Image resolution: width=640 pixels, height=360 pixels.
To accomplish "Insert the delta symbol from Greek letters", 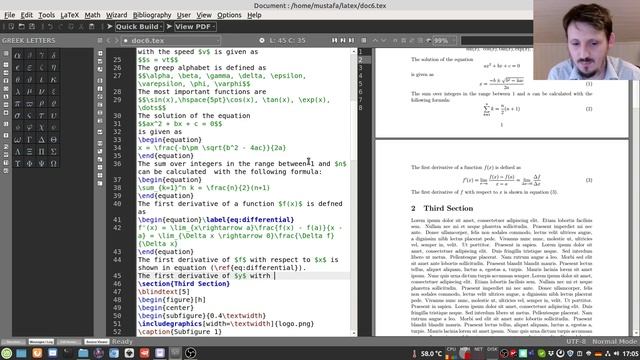I will (x=53, y=56).
